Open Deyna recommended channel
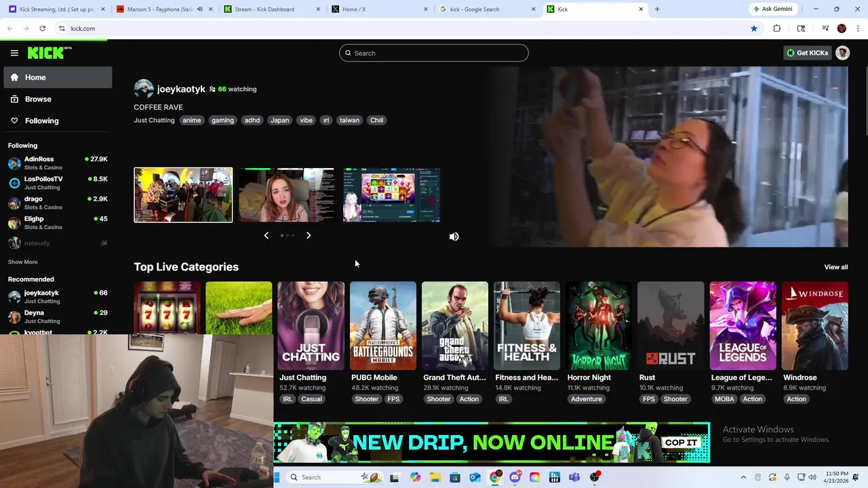Image resolution: width=868 pixels, height=488 pixels. tap(58, 317)
